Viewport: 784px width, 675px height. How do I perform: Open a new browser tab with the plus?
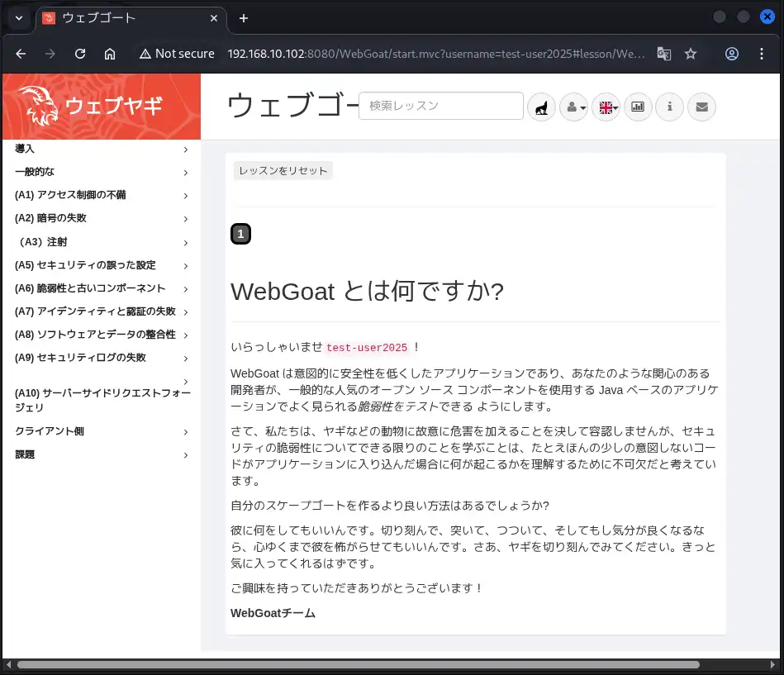click(243, 18)
